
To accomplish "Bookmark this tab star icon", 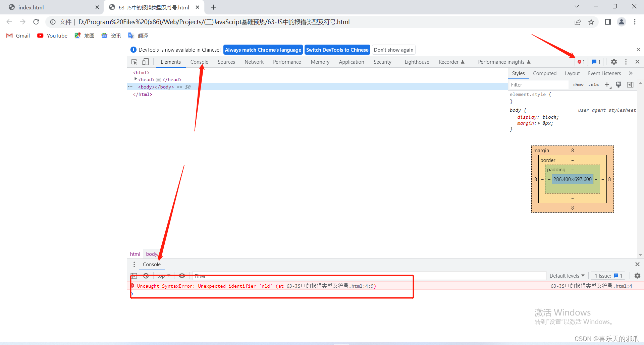I will [591, 22].
